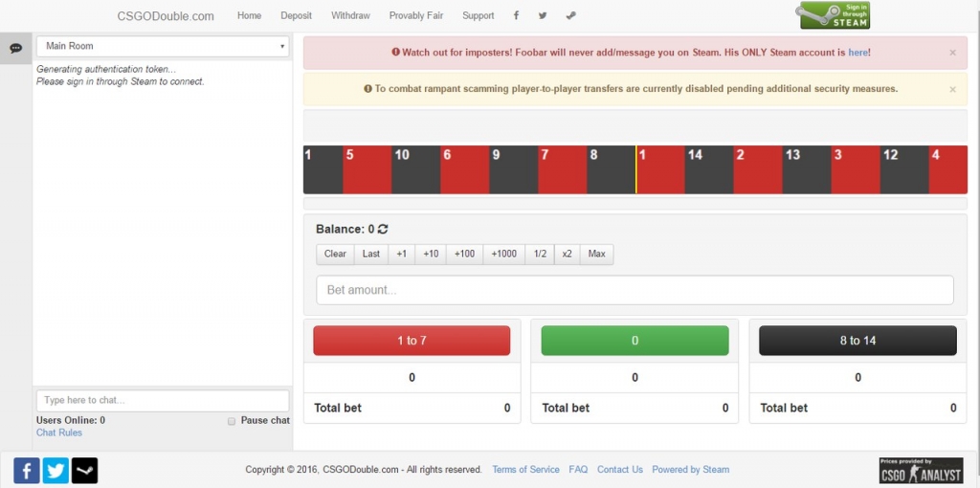Click the red 5 tile on roulette
The height and width of the screenshot is (488, 980).
pyautogui.click(x=367, y=170)
